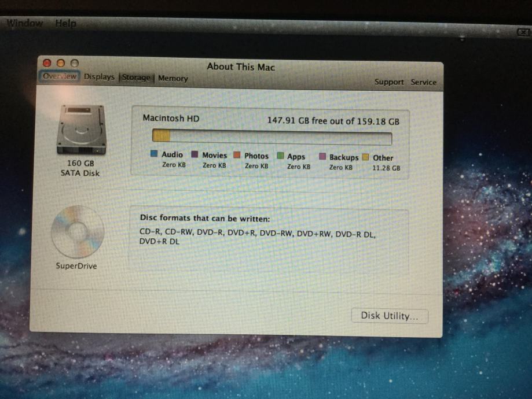Close the About This Mac window

pyautogui.click(x=47, y=63)
